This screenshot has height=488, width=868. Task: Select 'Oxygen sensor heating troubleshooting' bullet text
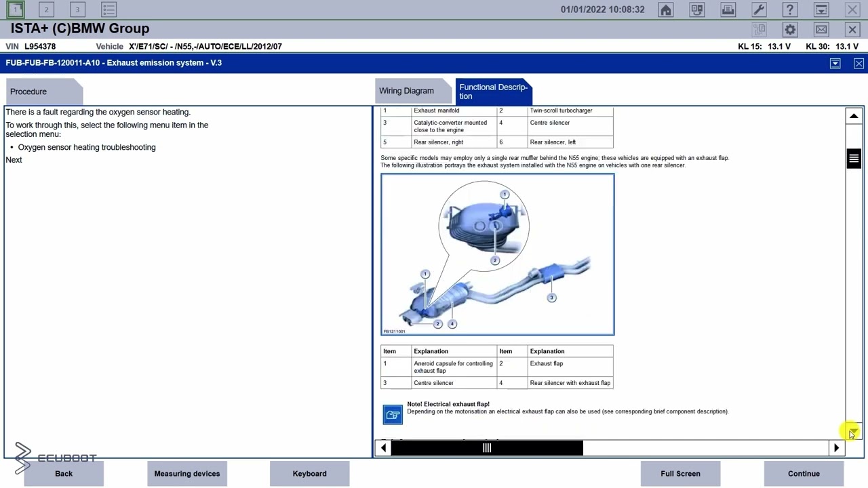tap(87, 147)
